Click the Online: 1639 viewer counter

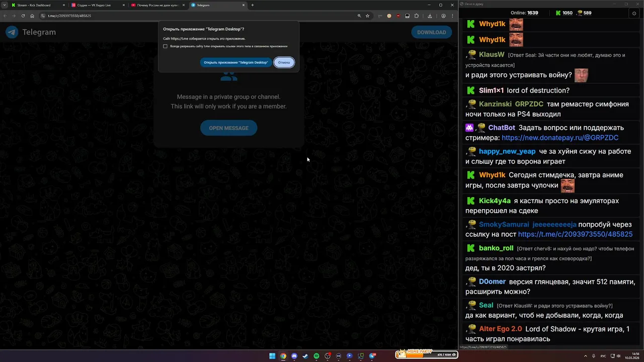click(524, 13)
